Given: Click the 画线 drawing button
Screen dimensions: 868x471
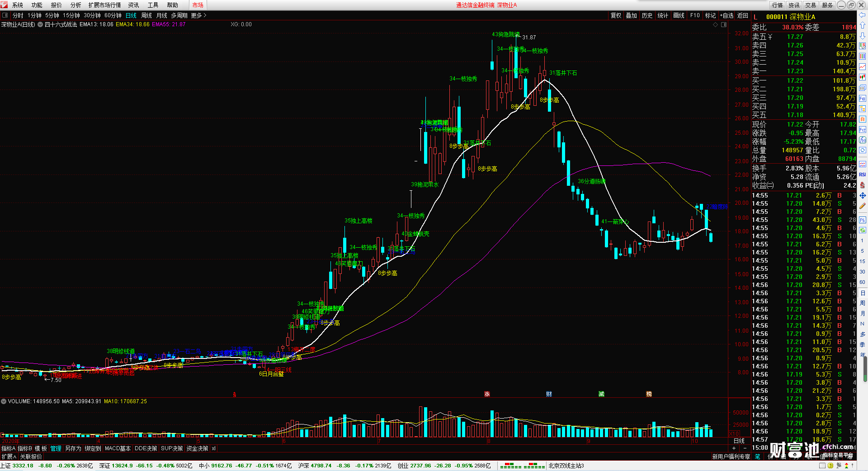Looking at the screenshot, I should [x=679, y=15].
